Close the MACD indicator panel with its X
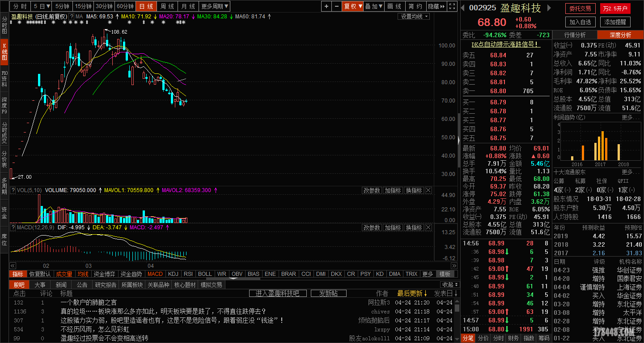The width and height of the screenshot is (644, 343). 428,227
